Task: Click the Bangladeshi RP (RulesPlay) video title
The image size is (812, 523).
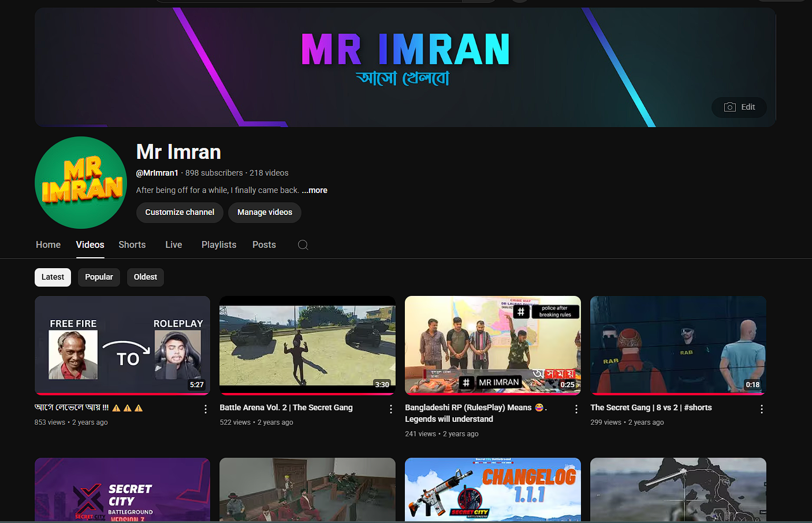Action: click(476, 413)
